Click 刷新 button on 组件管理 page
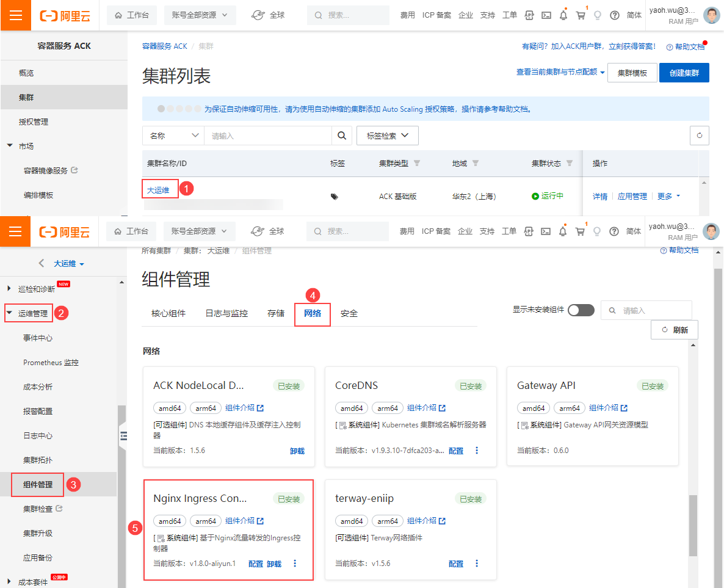Screen dimensions: 724x588 (675, 330)
